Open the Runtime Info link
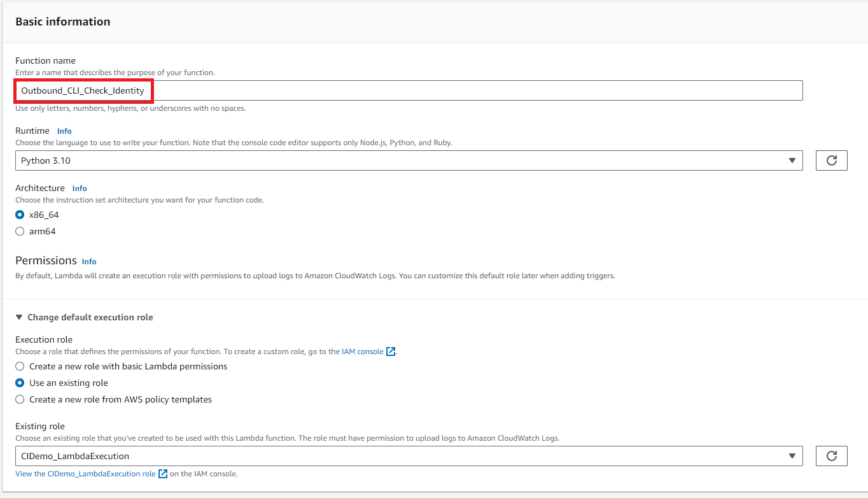 tap(64, 131)
